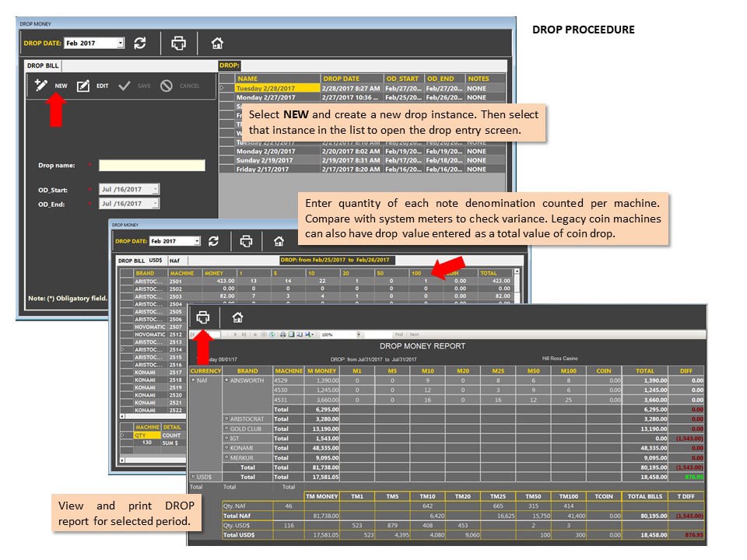Open the DROP BILL tab
Screen dimensions: 747x560
tap(43, 65)
